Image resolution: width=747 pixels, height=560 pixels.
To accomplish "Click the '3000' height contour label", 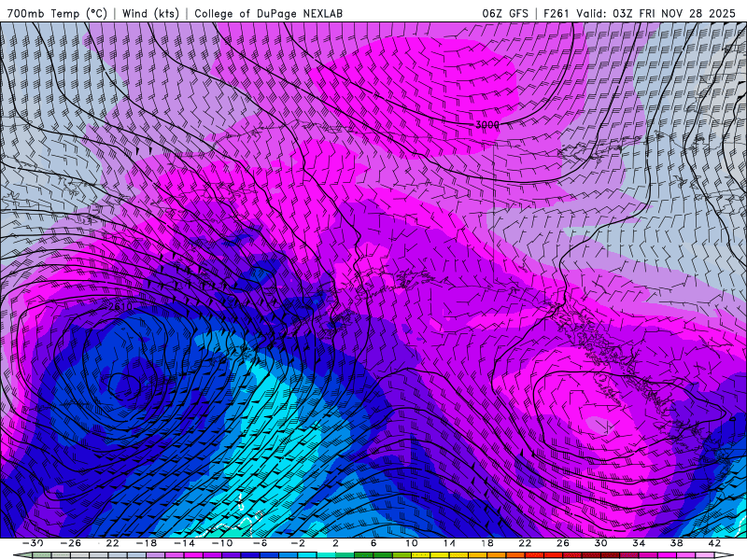I will tap(487, 125).
